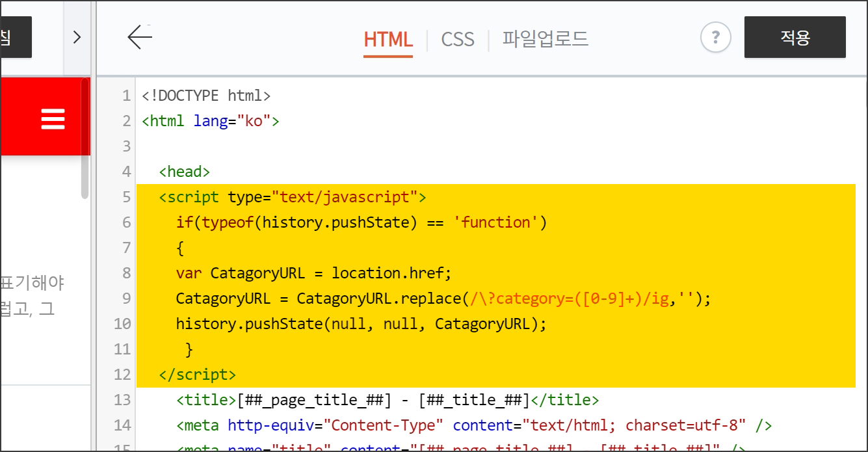The width and height of the screenshot is (868, 452).
Task: Click the html lang="ko" line
Action: [x=211, y=121]
